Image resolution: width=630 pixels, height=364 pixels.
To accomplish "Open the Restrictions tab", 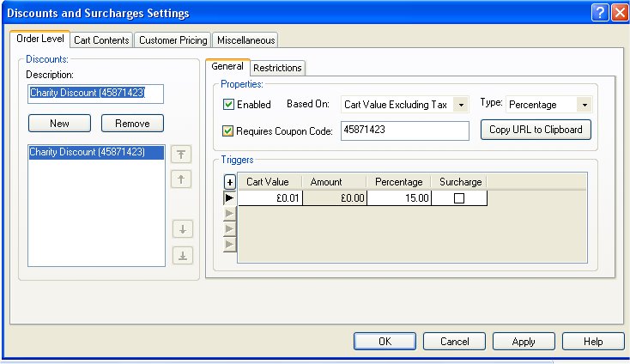I will pyautogui.click(x=277, y=68).
